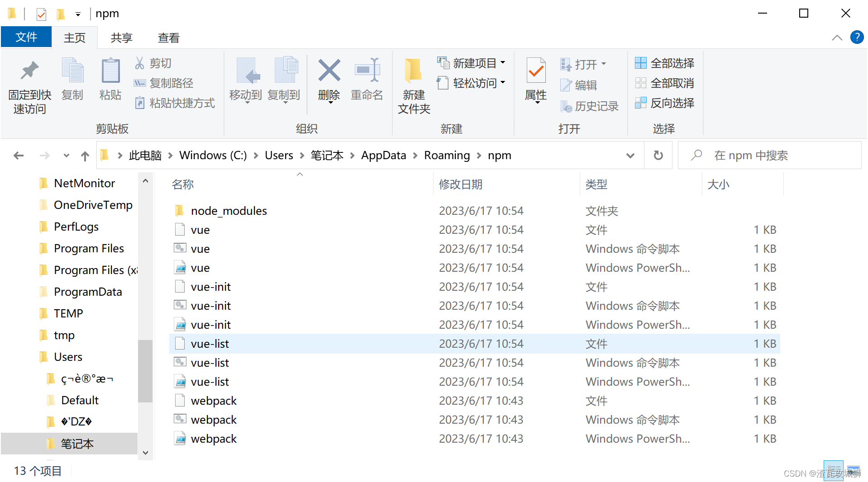
Task: Select OneDriveTemp in navigation tree
Action: 93,205
